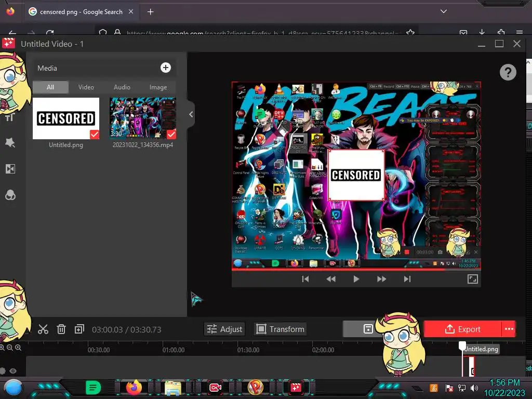Click the network tray icon
The width and height of the screenshot is (532, 399).
pos(461,388)
